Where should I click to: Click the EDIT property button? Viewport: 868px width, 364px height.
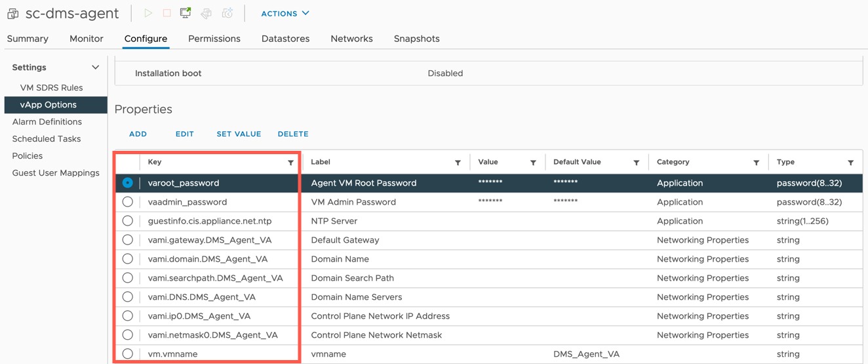[184, 134]
